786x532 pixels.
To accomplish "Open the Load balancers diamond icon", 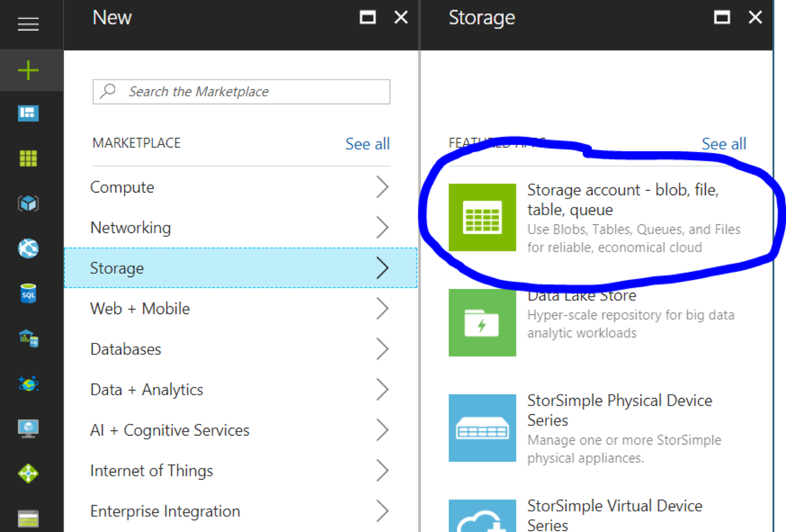I will click(x=28, y=474).
